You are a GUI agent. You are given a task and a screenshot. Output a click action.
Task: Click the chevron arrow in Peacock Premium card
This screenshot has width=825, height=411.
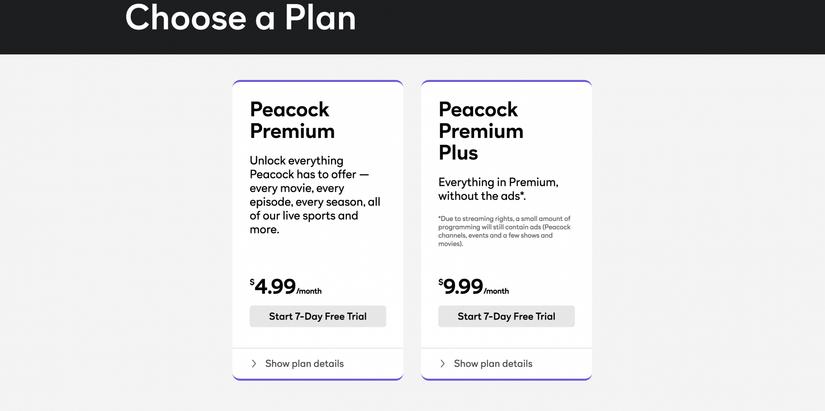pos(254,364)
